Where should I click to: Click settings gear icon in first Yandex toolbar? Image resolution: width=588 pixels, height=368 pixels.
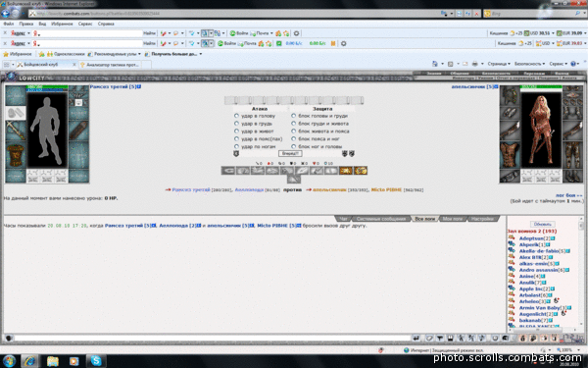point(296,33)
